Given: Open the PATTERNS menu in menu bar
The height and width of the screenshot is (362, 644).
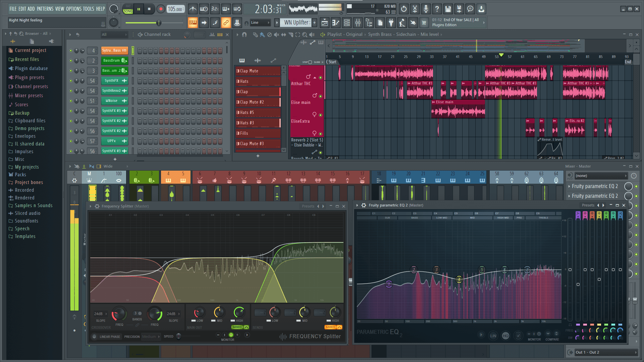Looking at the screenshot, I should 45,8.
